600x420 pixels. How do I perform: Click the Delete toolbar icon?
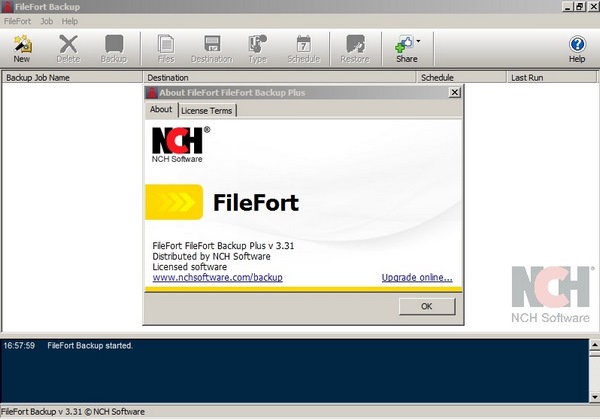click(x=68, y=44)
